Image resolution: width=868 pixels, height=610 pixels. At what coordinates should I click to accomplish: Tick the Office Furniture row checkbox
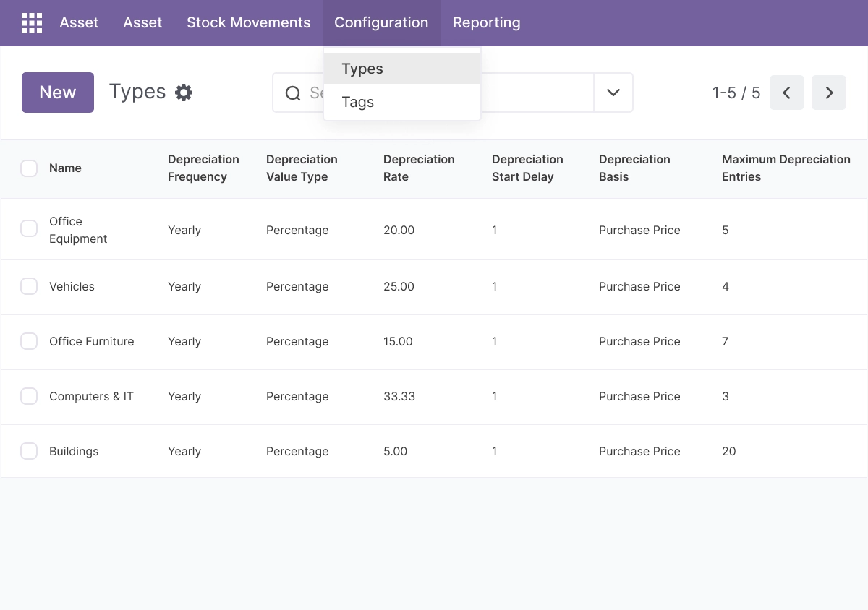[29, 341]
